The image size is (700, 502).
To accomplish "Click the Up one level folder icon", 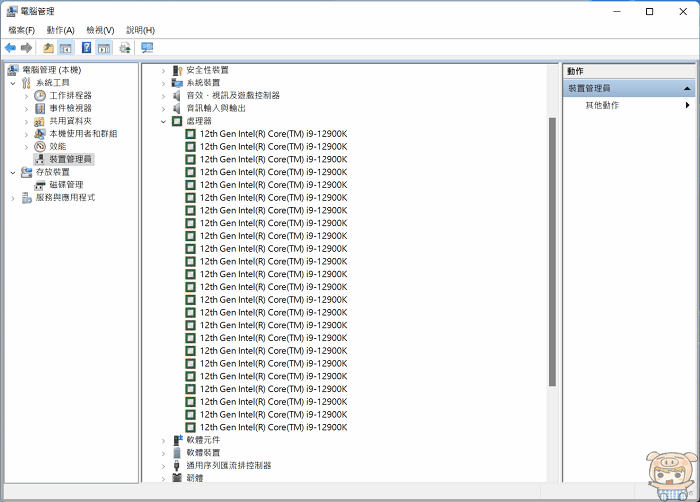I will click(48, 48).
